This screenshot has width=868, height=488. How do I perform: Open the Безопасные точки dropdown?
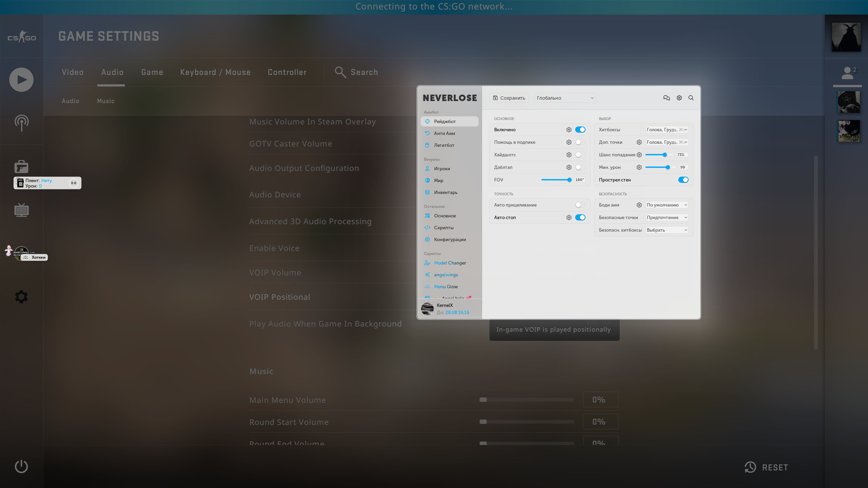pos(667,217)
